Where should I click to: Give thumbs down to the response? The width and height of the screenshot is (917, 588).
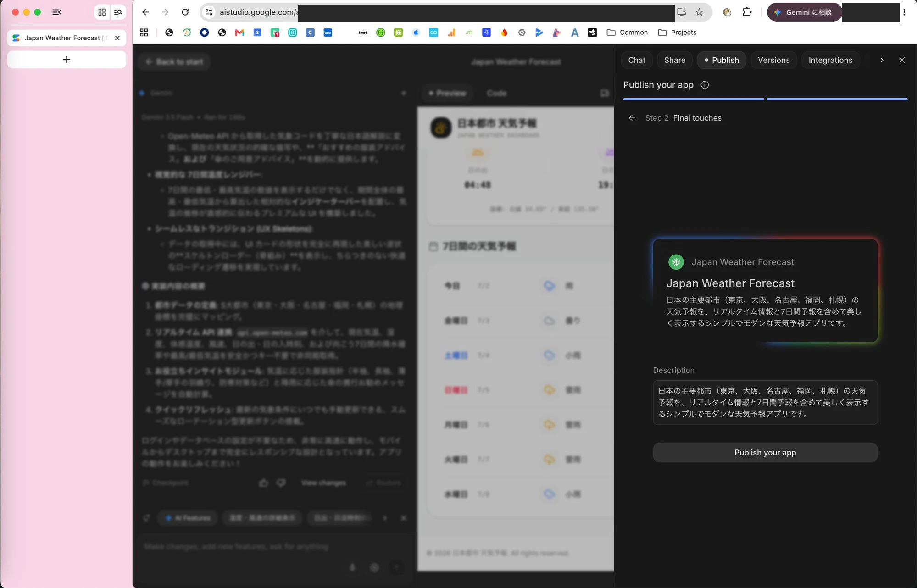(x=281, y=483)
